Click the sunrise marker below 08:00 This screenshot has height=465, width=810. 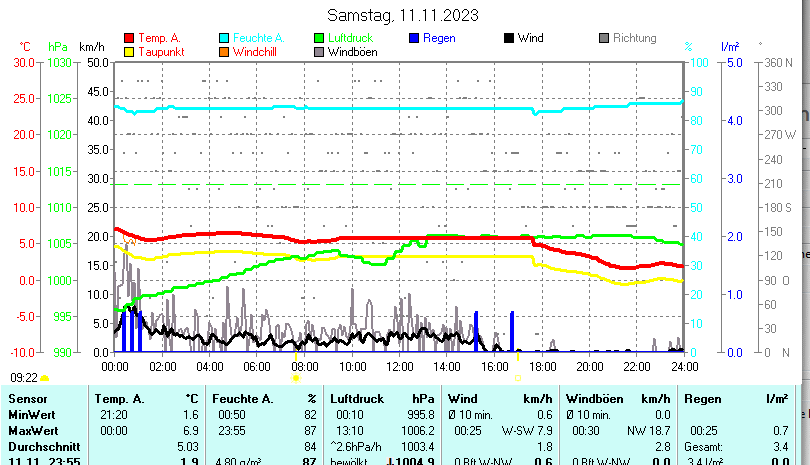click(296, 378)
